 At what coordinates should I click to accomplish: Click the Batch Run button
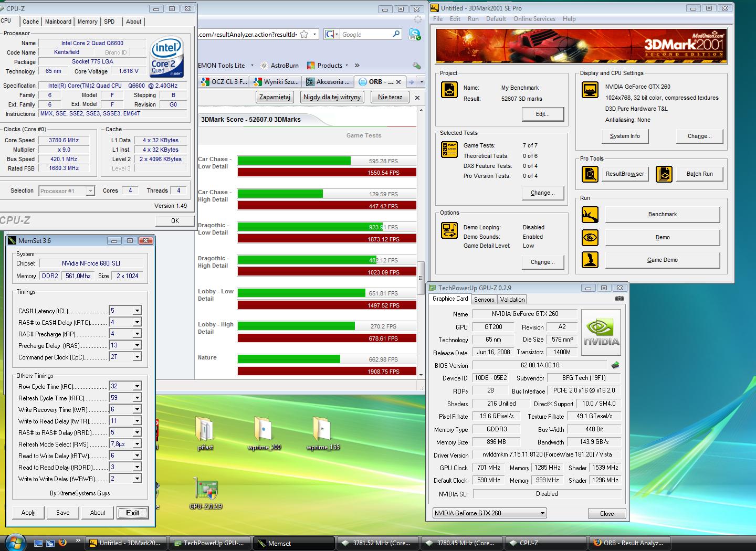click(x=699, y=174)
